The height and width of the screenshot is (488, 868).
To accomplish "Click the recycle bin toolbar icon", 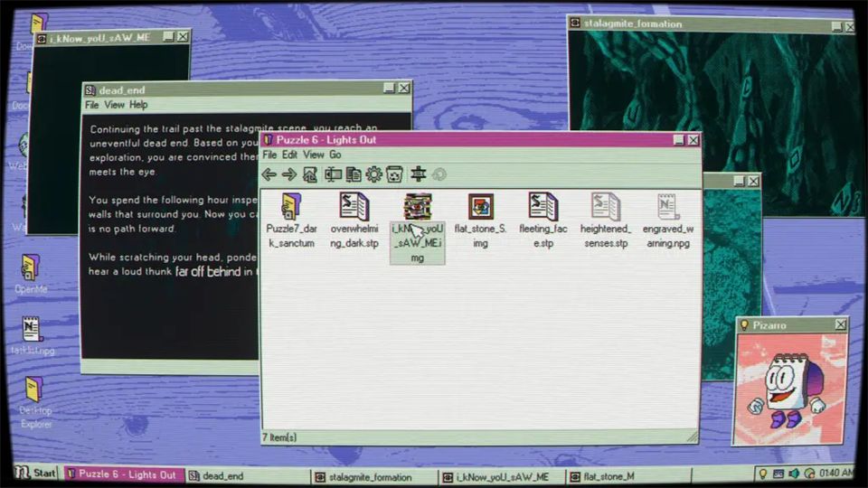I will pos(394,174).
